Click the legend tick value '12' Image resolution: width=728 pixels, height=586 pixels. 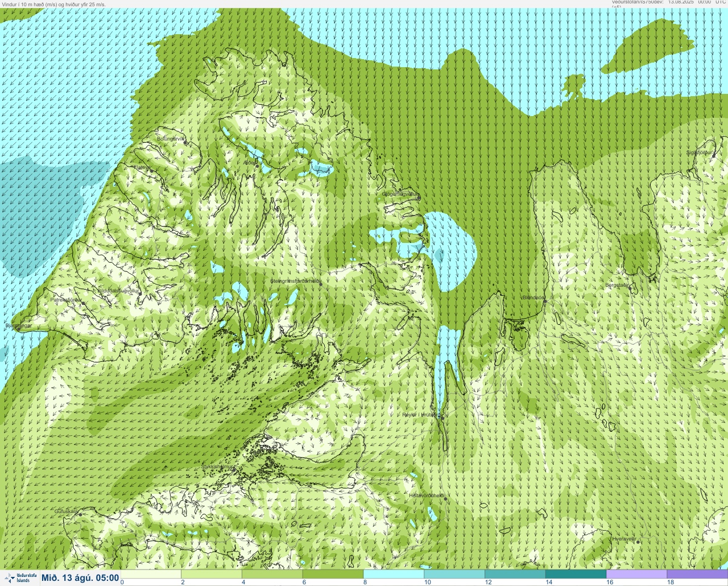click(x=488, y=582)
